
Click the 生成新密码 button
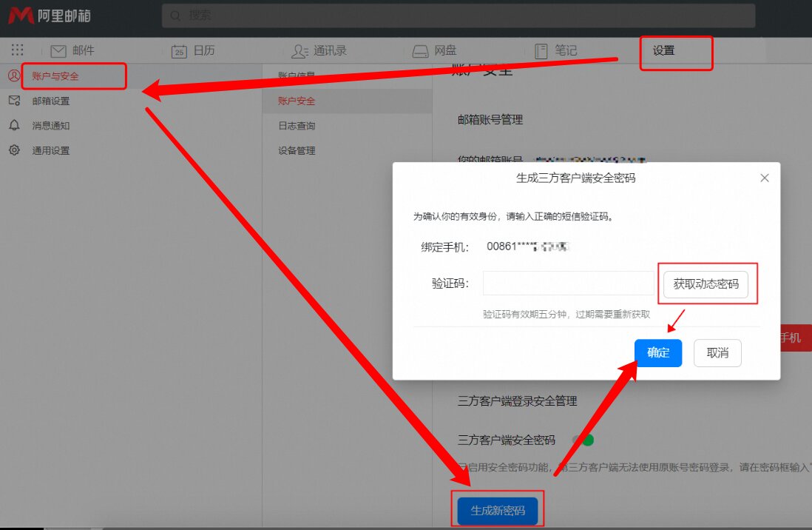(498, 511)
